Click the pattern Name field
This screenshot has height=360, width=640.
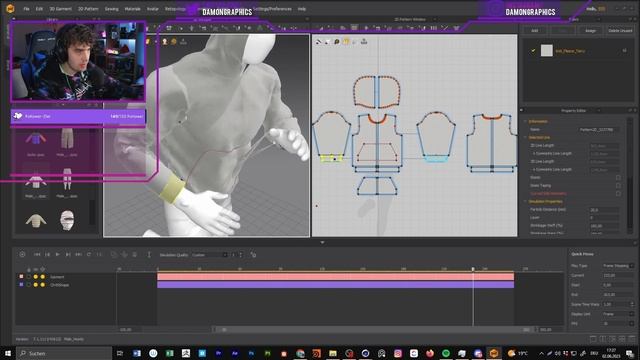tap(599, 129)
